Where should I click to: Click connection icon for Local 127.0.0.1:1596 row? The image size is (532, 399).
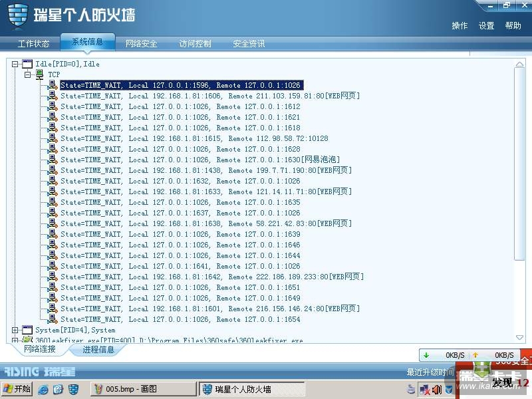53,85
